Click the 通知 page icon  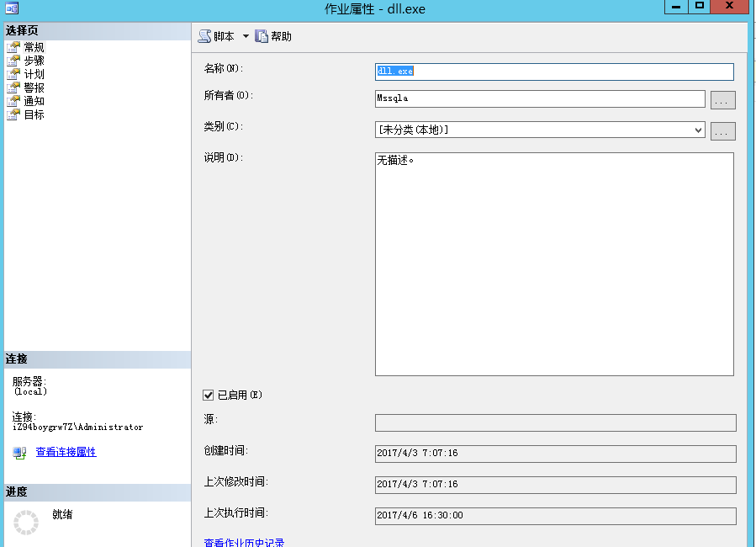coord(13,101)
